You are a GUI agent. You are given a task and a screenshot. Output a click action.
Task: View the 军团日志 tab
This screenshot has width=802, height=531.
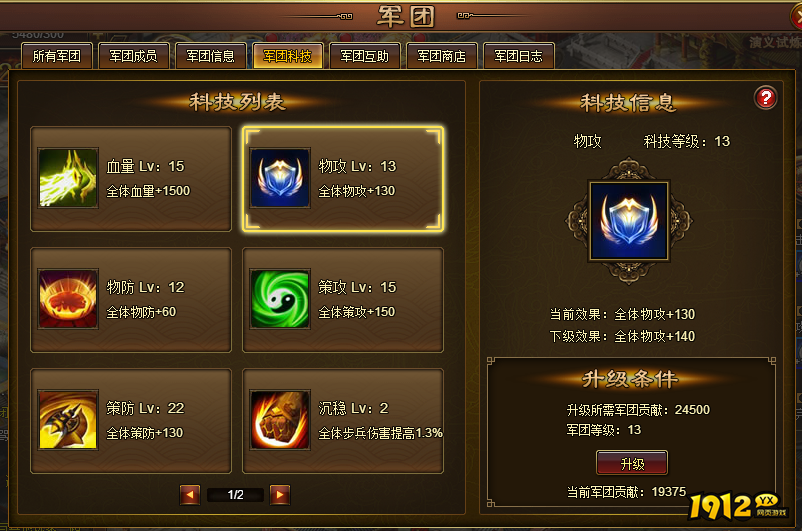click(x=518, y=56)
